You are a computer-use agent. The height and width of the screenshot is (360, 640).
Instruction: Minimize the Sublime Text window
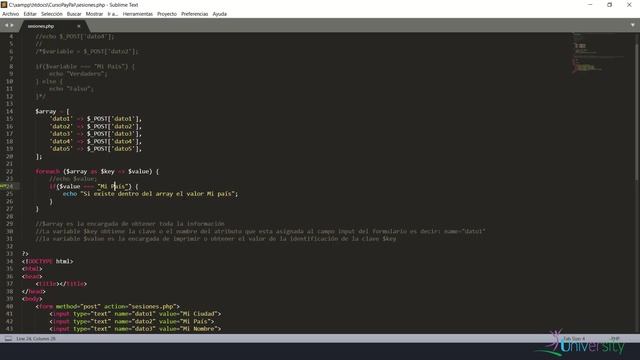pos(590,5)
